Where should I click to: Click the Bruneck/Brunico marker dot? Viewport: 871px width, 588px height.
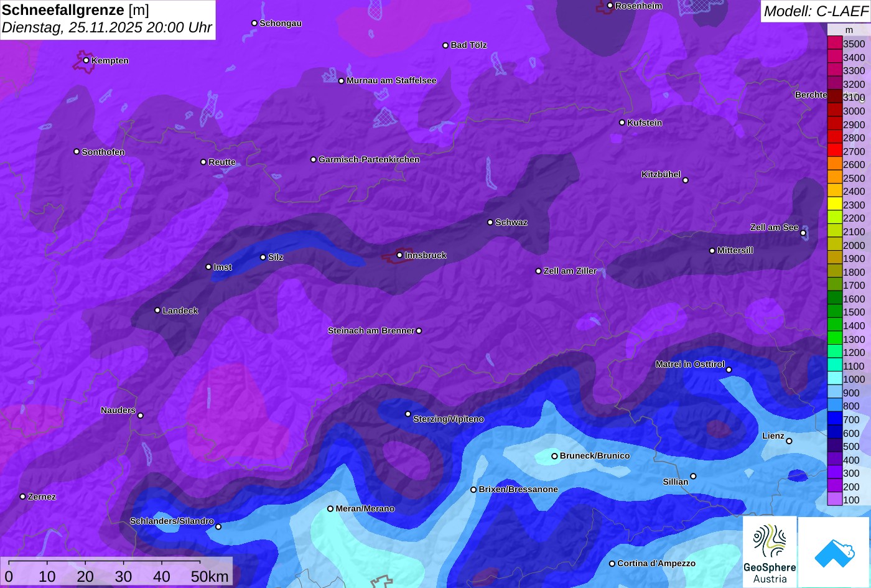pos(554,456)
